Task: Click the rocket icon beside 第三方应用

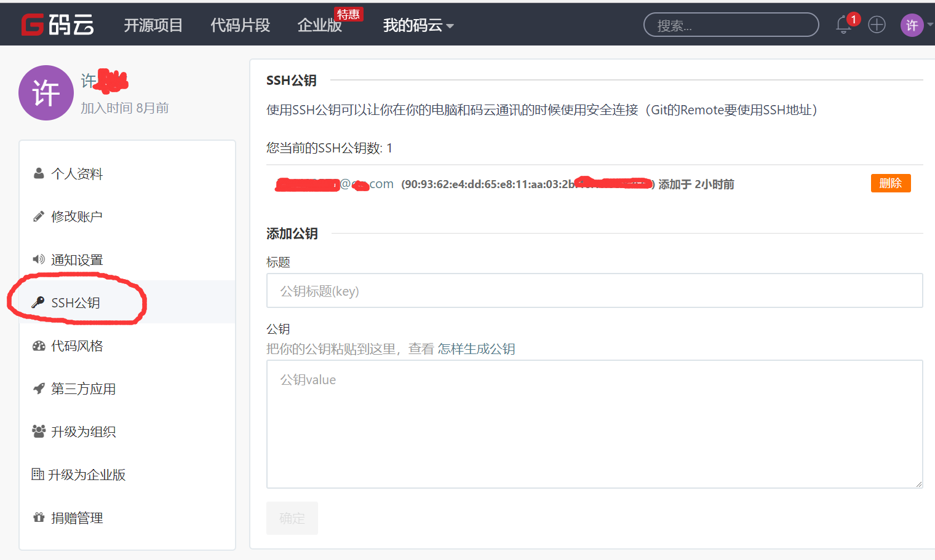Action: coord(39,388)
